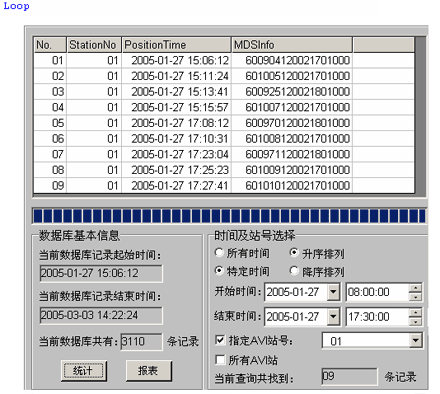The image size is (440, 394).
Task: Decrease the end time 17:30:00 spinner
Action: coord(415,321)
